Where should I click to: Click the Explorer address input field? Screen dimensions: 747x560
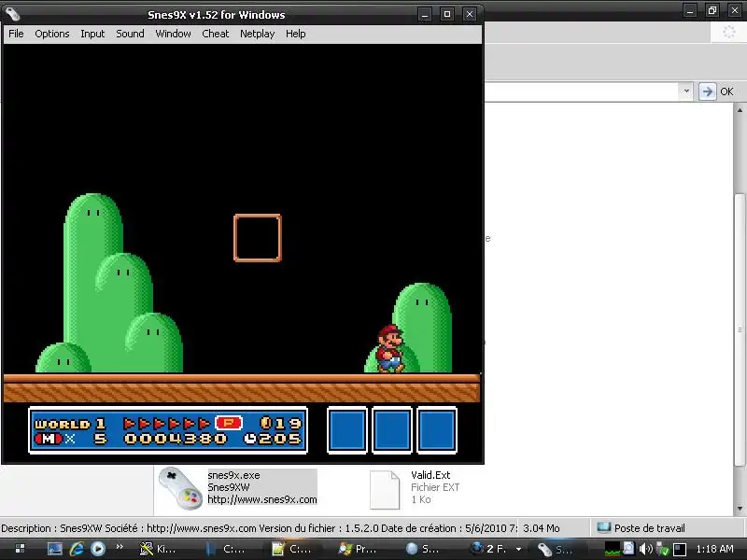click(582, 91)
